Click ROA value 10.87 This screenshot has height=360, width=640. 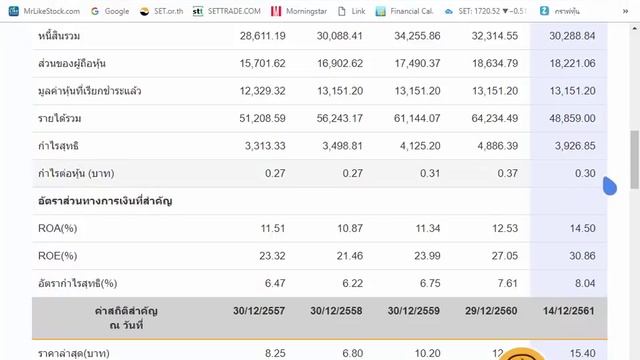(x=350, y=228)
